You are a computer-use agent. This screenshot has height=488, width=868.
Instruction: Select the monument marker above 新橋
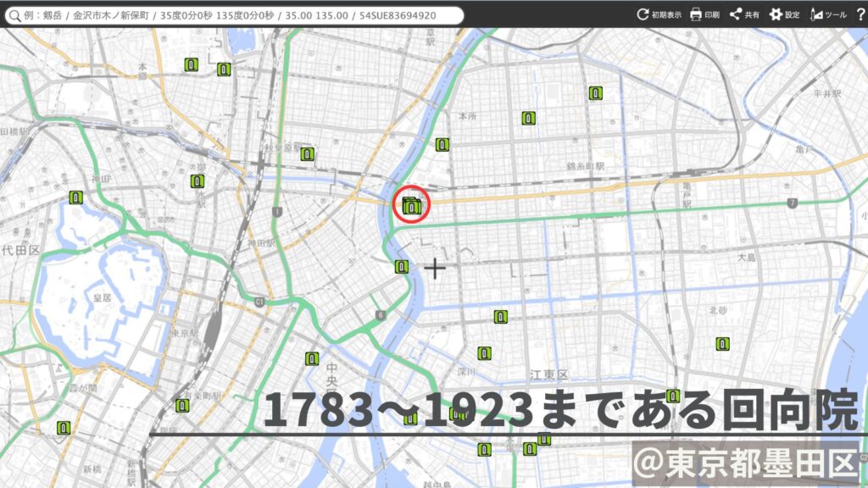[63, 428]
